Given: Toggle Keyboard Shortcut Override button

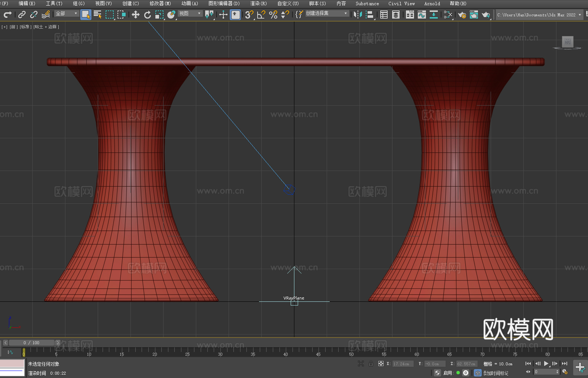Looking at the screenshot, I should coord(235,14).
